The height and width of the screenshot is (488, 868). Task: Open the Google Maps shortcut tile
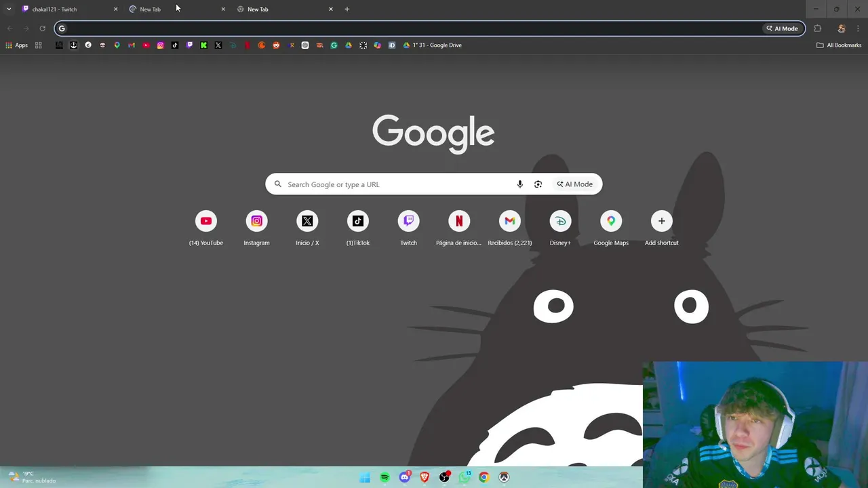coord(611,229)
